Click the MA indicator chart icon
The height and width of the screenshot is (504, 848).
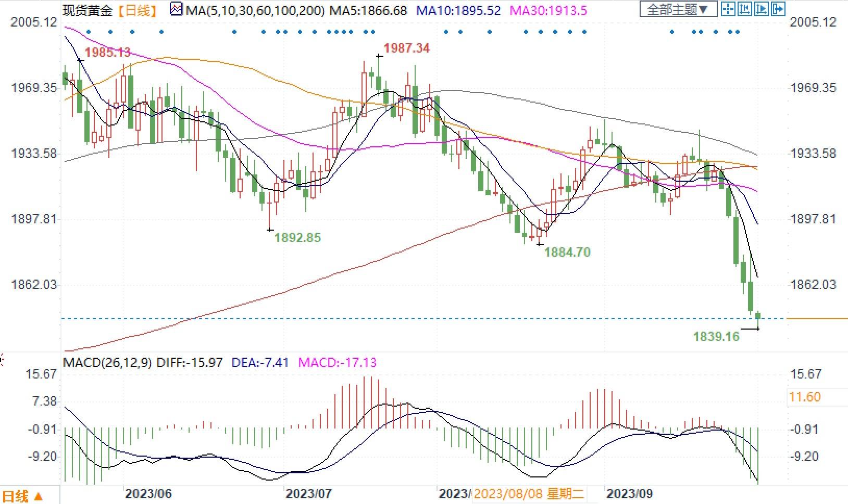(177, 10)
